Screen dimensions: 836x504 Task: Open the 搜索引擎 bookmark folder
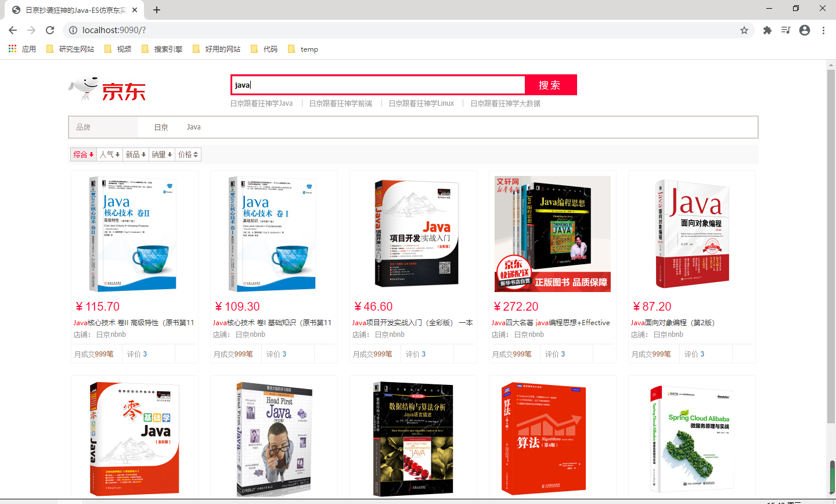point(162,49)
